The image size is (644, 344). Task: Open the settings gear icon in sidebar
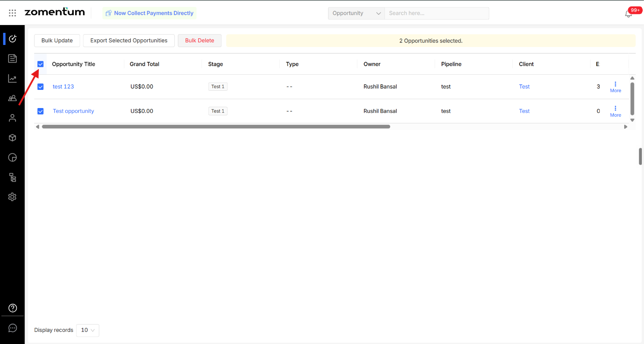pyautogui.click(x=13, y=197)
